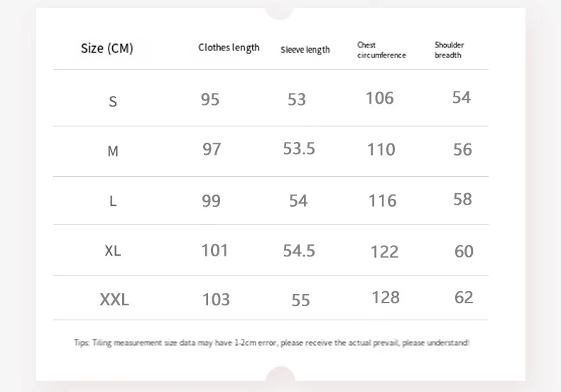The height and width of the screenshot is (392, 561).
Task: Click the XXL size row label
Action: click(x=114, y=300)
